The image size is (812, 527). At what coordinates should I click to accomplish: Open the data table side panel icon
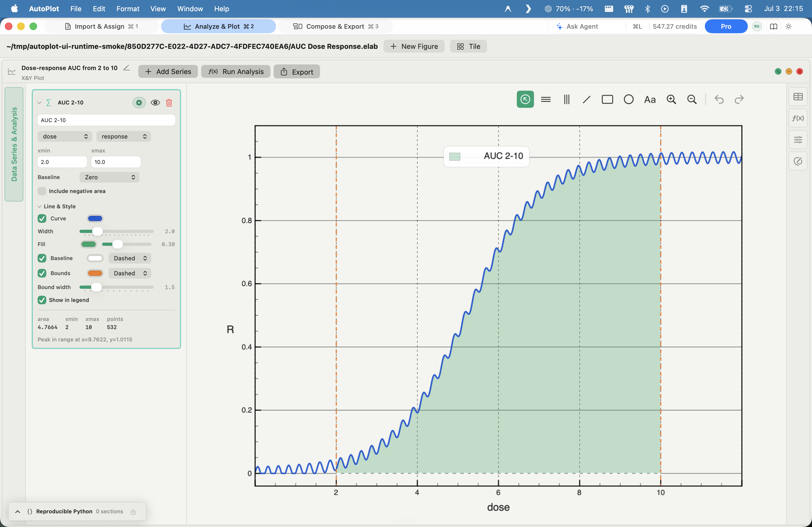[798, 97]
